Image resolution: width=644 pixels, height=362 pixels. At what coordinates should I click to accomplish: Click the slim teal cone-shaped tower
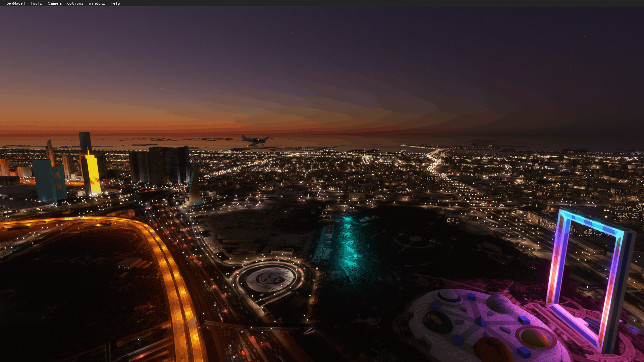pyautogui.click(x=194, y=188)
